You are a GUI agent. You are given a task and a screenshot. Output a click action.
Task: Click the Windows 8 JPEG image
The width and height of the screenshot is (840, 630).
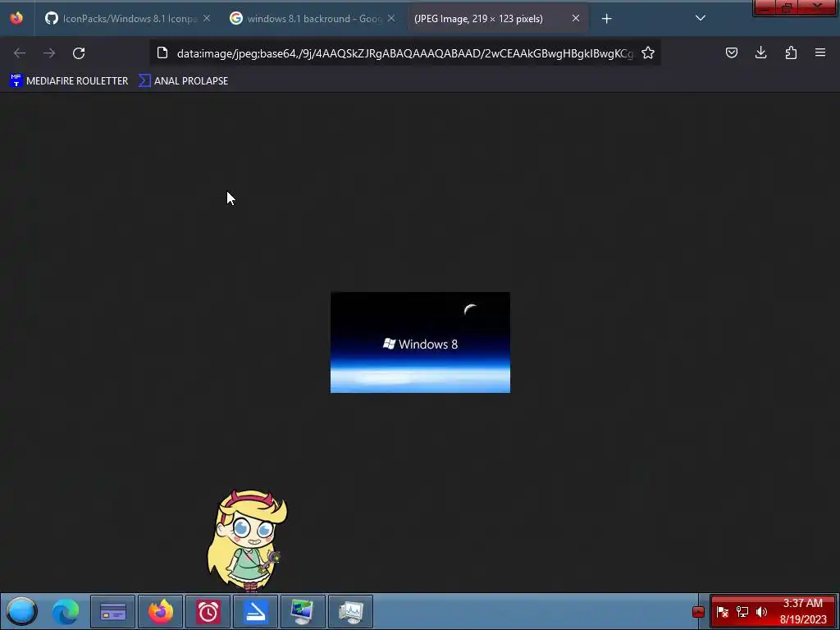click(421, 342)
